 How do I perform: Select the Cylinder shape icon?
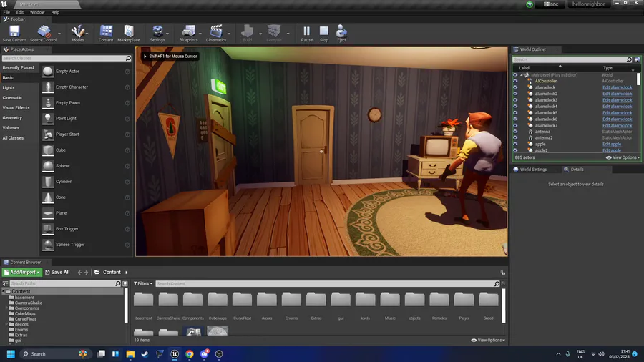coord(48,182)
